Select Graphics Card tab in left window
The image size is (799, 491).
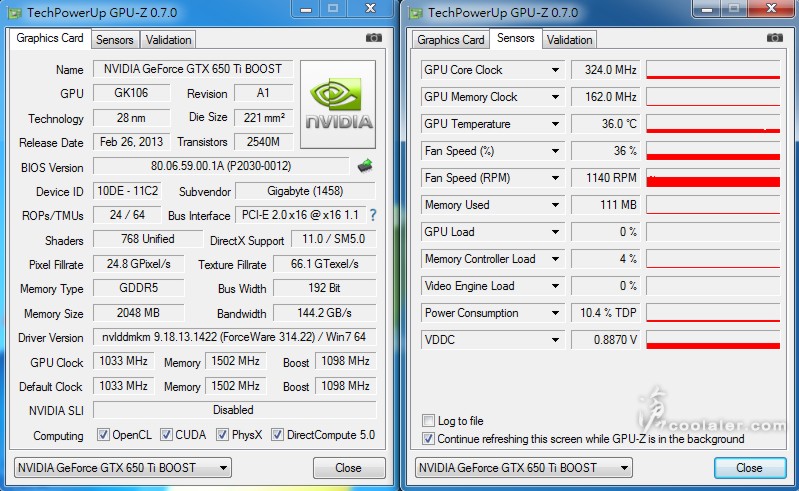click(x=50, y=38)
